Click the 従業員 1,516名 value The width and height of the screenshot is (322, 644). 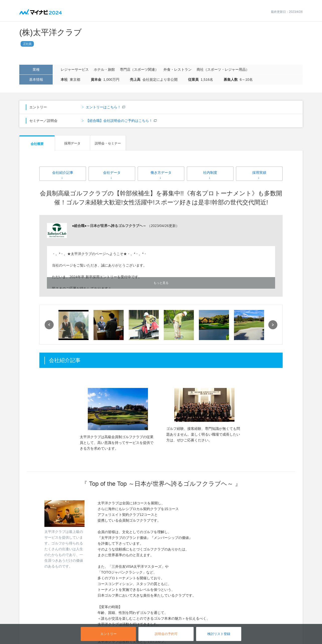(x=200, y=79)
